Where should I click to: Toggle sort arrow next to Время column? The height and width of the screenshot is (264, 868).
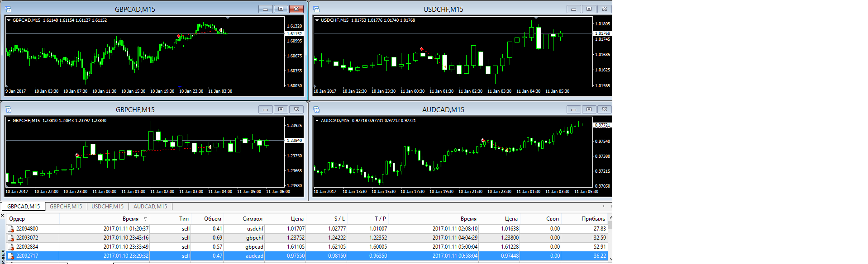coord(145,219)
